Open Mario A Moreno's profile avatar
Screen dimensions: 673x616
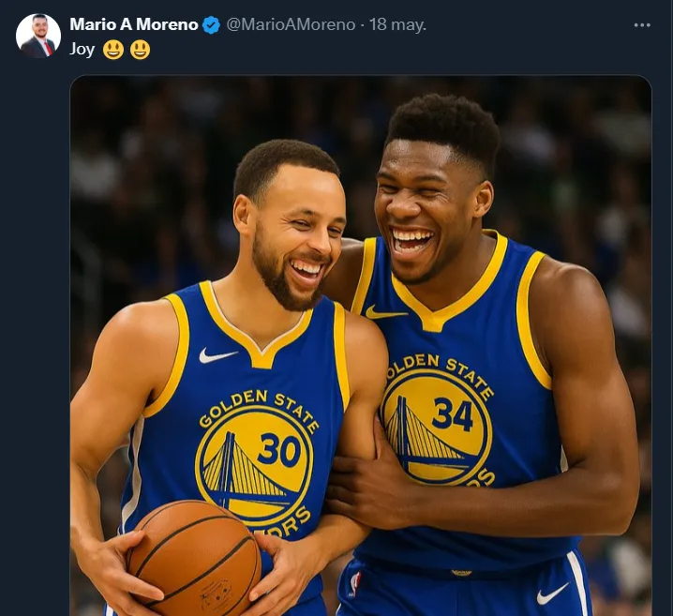(38, 36)
